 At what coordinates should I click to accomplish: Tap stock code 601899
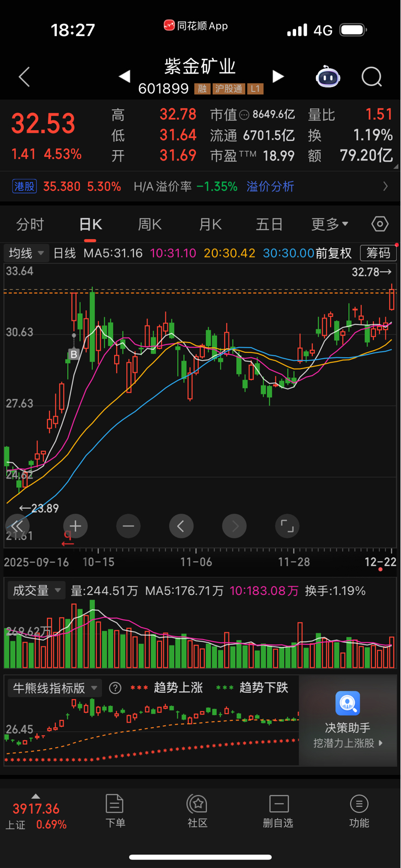point(163,89)
